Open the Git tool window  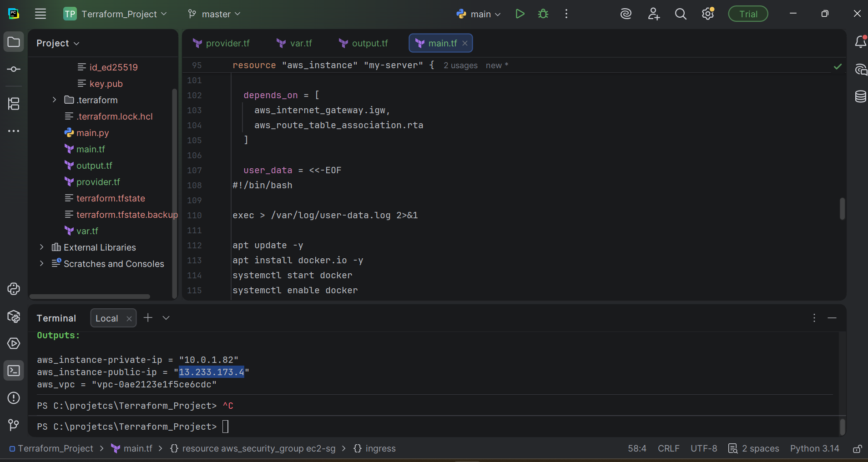point(14,425)
